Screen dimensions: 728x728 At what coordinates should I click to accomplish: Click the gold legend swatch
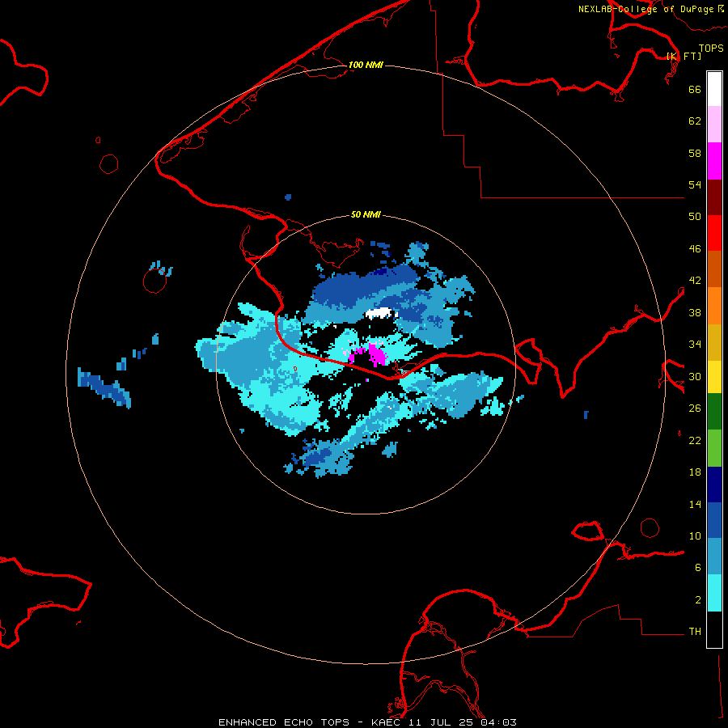(x=714, y=342)
